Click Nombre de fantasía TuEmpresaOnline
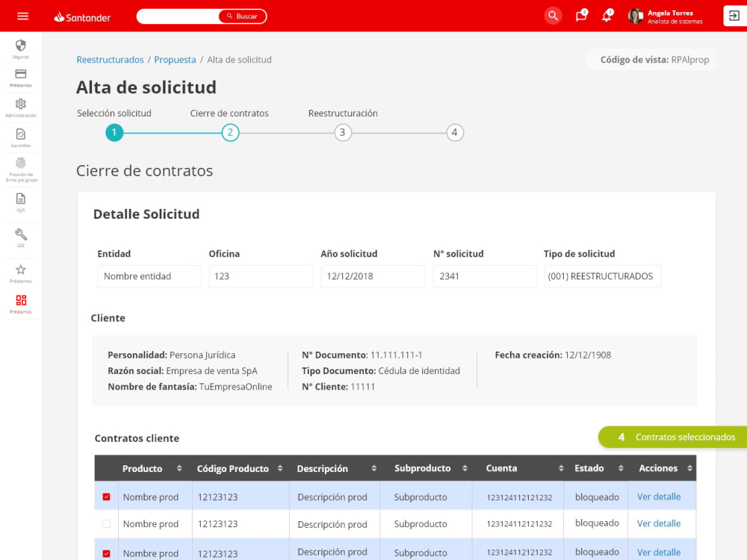Screen dimensions: 747x560 [190, 387]
